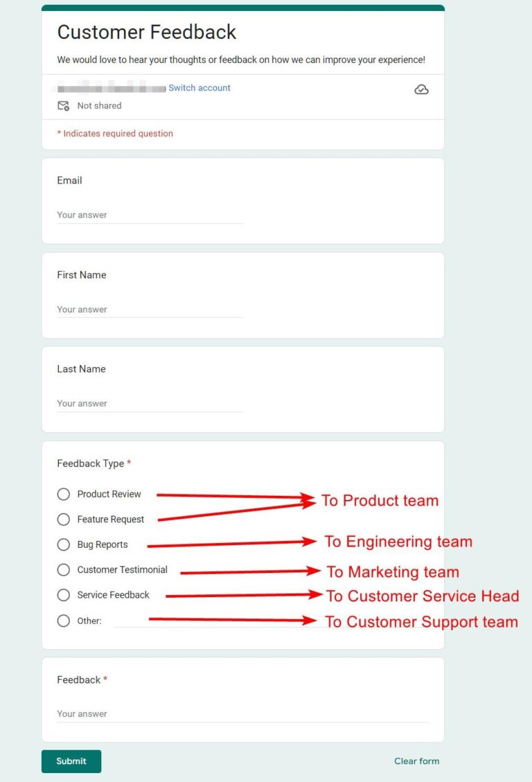
Task: Open the Clear form link
Action: (416, 761)
